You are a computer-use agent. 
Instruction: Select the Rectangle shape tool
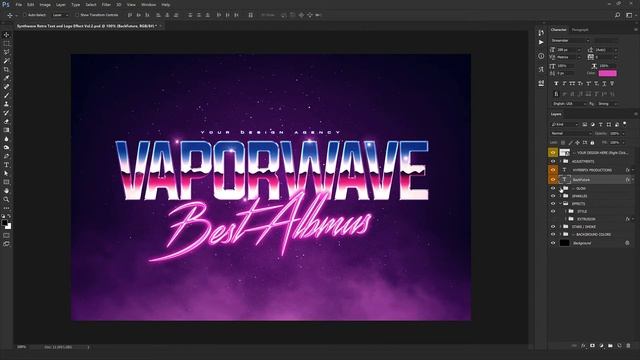(7, 182)
